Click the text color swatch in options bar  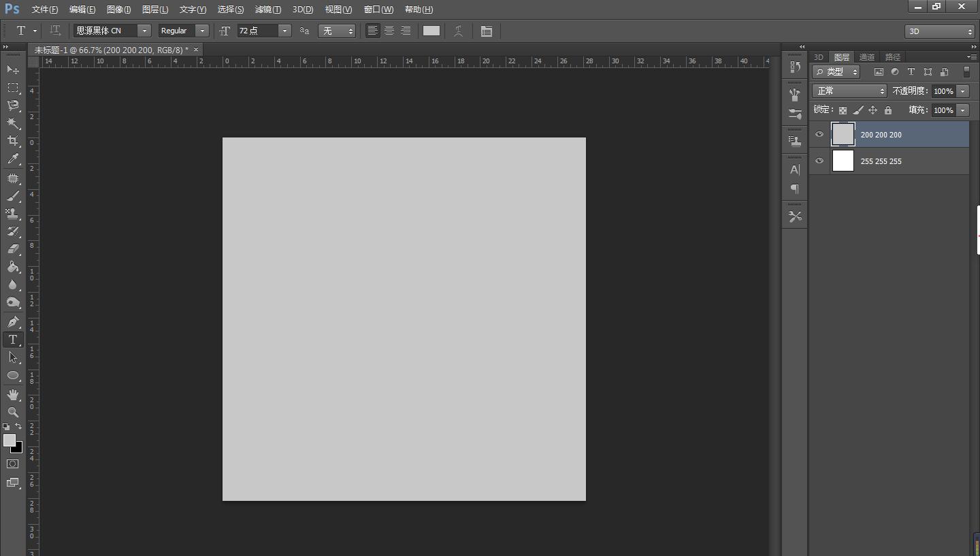click(x=431, y=31)
